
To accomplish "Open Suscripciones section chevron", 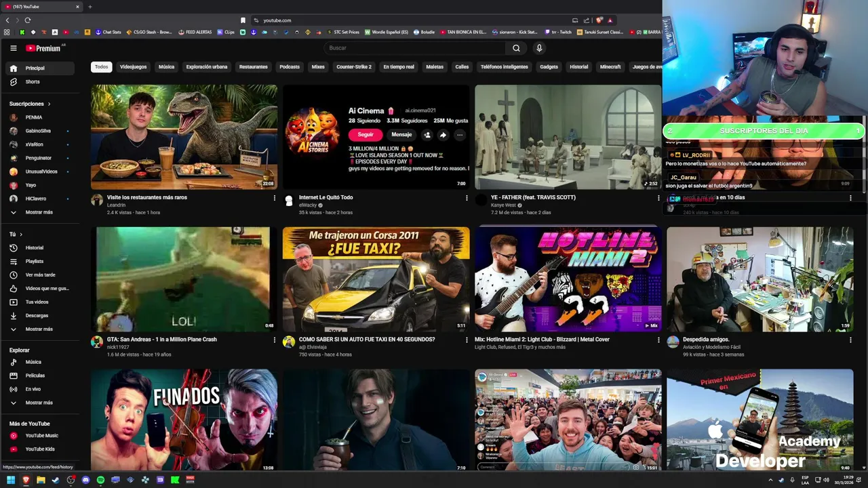I will tap(49, 104).
